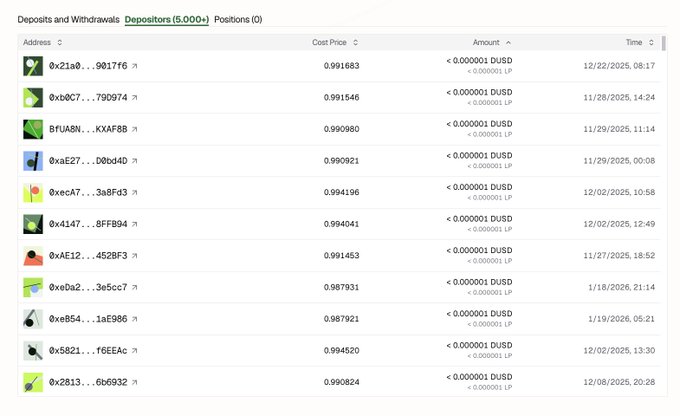Viewport: 680px width, 416px height.
Task: Click avatar of address 0xb0C7...79D974
Action: pyautogui.click(x=33, y=98)
